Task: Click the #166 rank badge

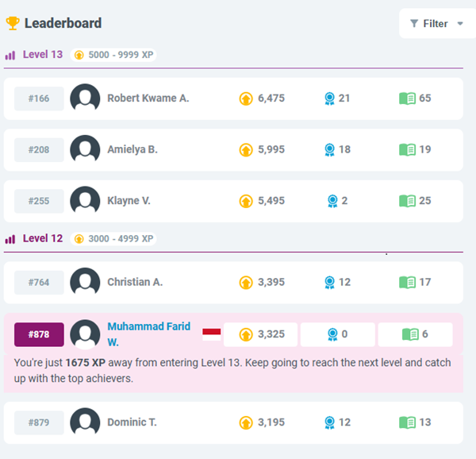Action: pos(39,98)
